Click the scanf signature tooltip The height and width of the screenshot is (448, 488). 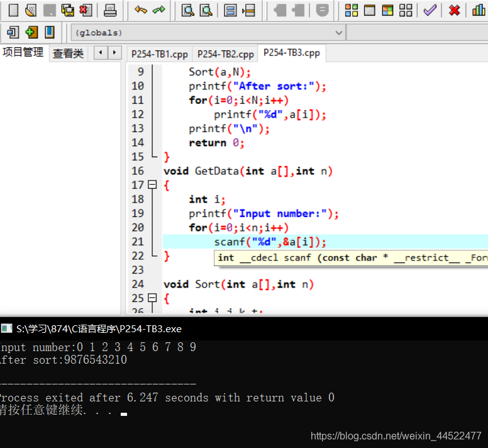(x=351, y=258)
